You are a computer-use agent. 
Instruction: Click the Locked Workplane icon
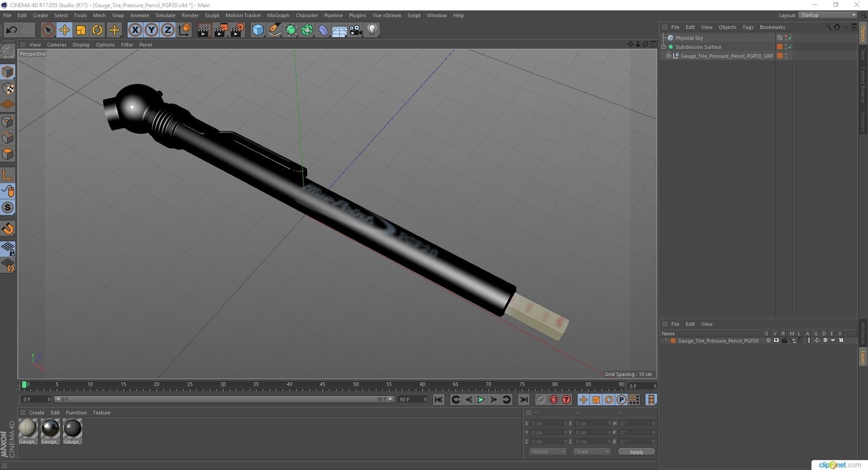coord(8,249)
